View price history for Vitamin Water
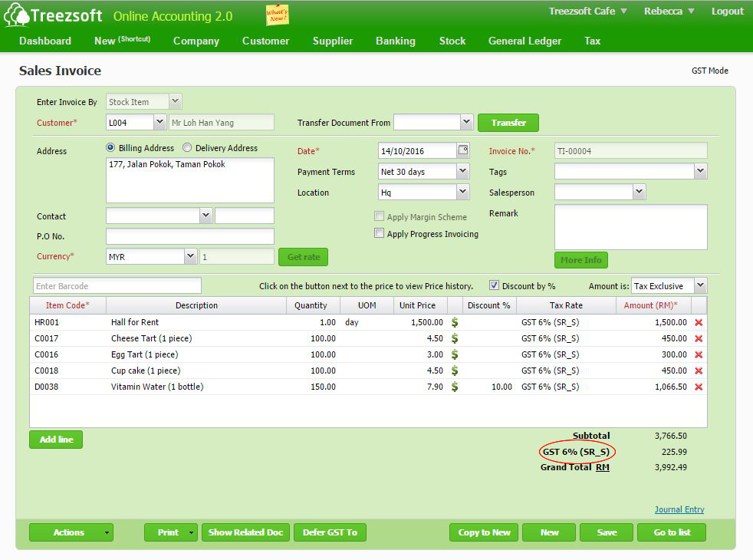This screenshot has width=753, height=560. (455, 387)
